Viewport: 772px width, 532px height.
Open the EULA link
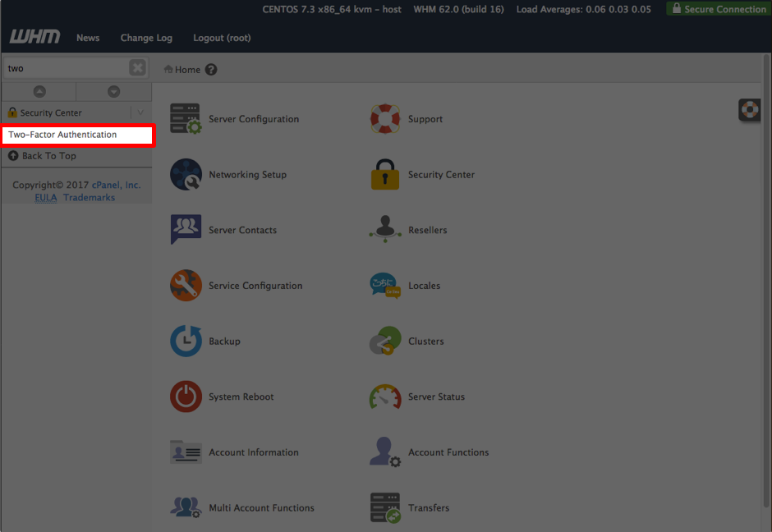[x=45, y=197]
